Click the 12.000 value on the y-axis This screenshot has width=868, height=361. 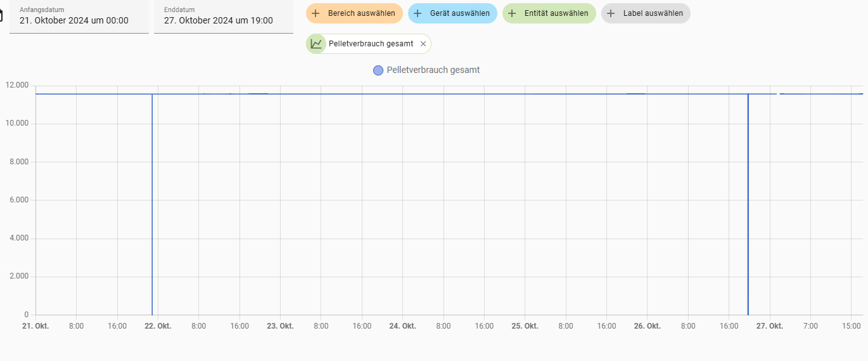tap(17, 85)
